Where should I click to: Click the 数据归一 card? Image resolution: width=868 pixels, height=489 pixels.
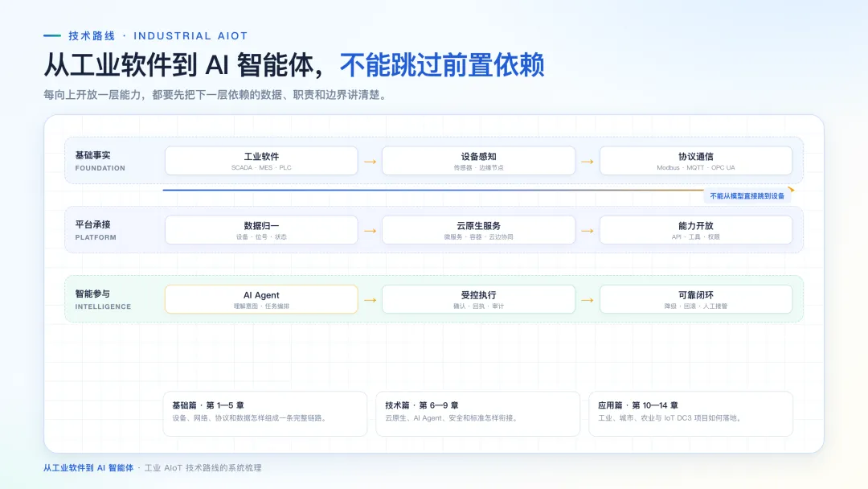click(261, 230)
